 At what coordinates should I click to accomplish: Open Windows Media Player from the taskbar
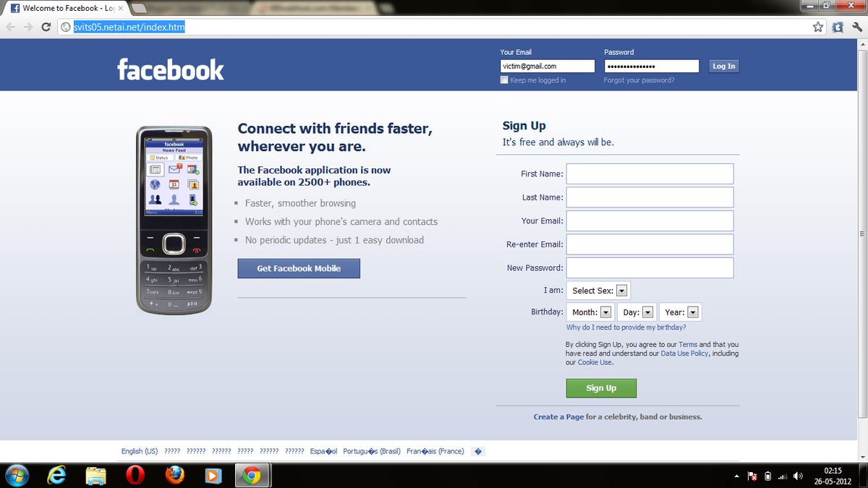coord(213,476)
